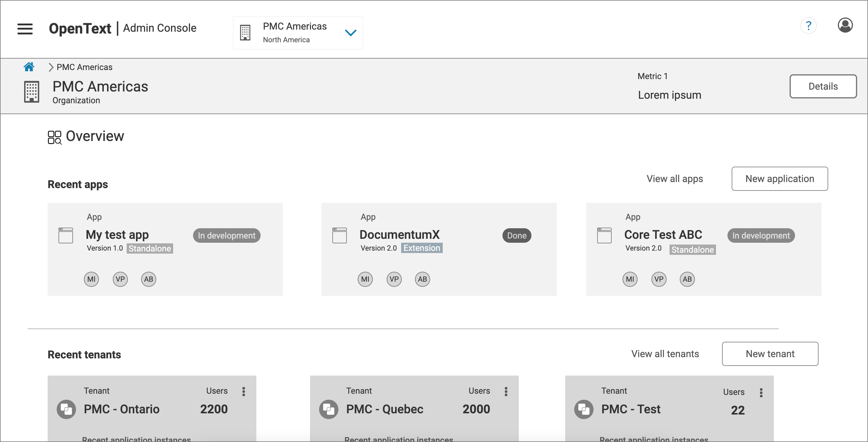Image resolution: width=868 pixels, height=442 pixels.
Task: Click Standalone tag on Core Test ABC
Action: click(692, 250)
